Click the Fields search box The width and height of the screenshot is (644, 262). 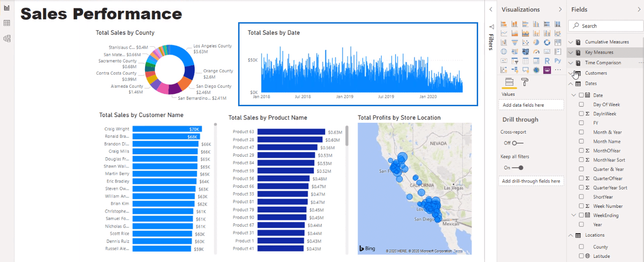coord(605,26)
